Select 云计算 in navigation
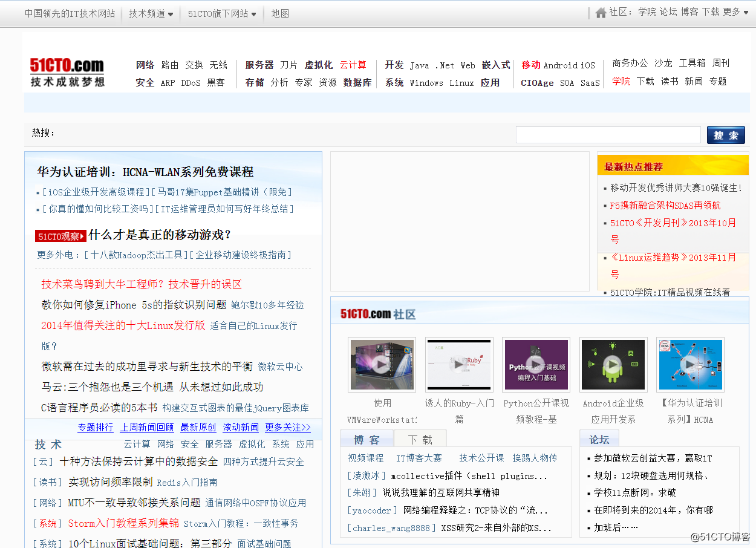 point(353,65)
